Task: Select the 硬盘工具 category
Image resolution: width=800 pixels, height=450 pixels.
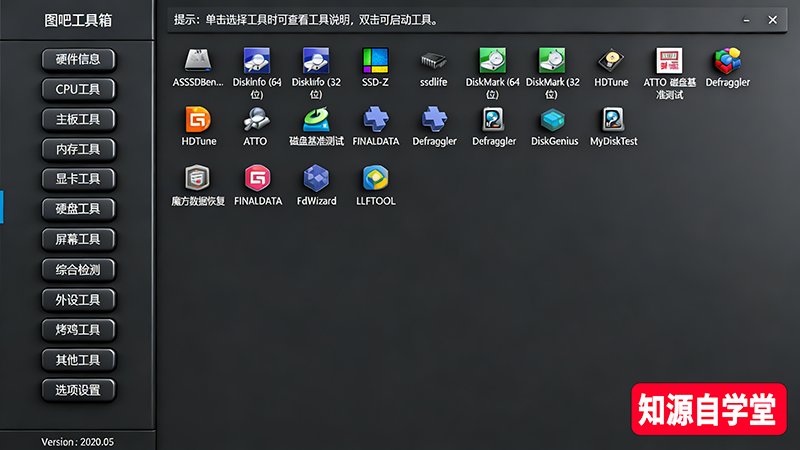Action: pyautogui.click(x=78, y=209)
